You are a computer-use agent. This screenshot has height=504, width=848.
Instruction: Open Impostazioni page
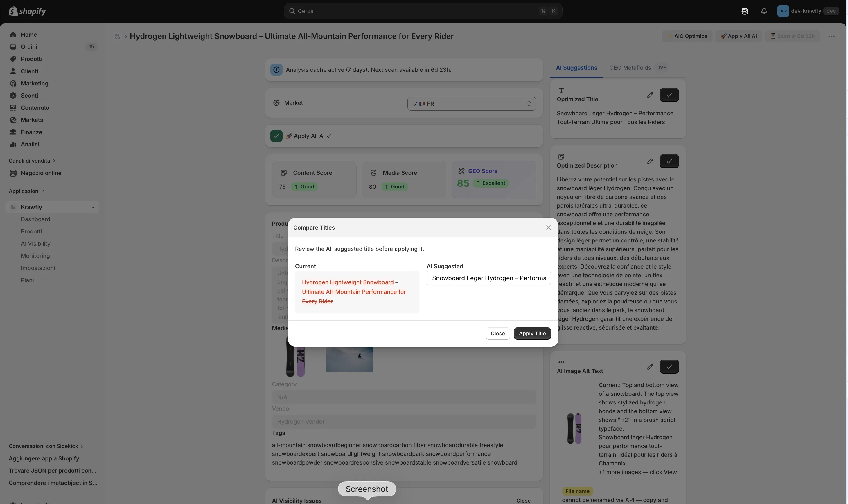coord(38,268)
